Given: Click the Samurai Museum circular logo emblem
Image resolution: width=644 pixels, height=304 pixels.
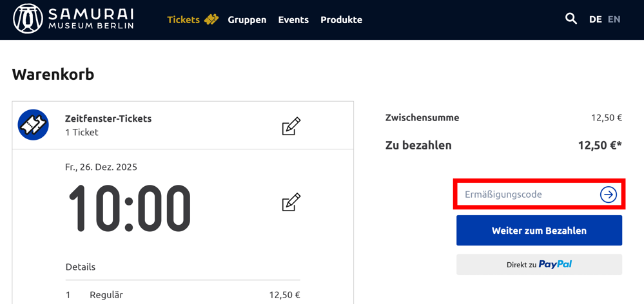Looking at the screenshot, I should click(x=28, y=19).
